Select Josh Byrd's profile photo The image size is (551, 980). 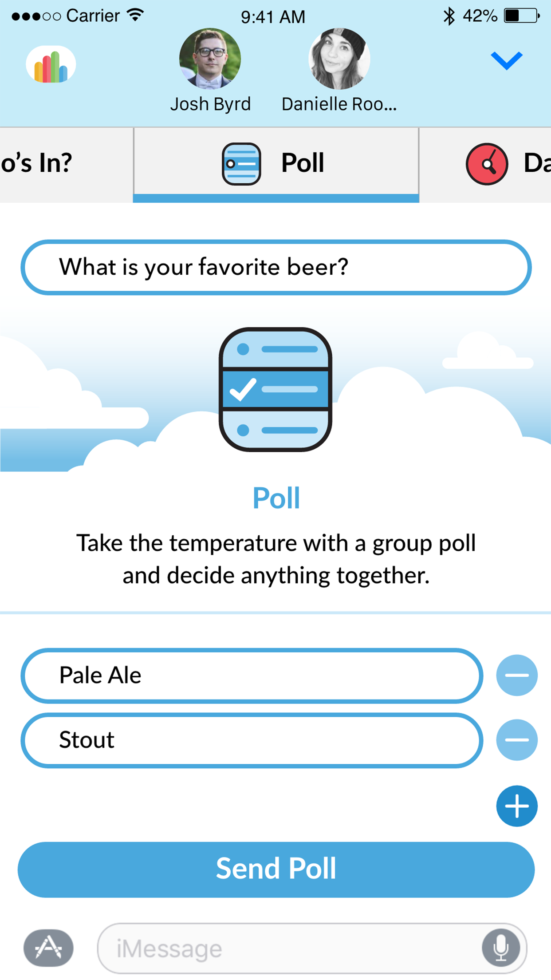click(210, 59)
